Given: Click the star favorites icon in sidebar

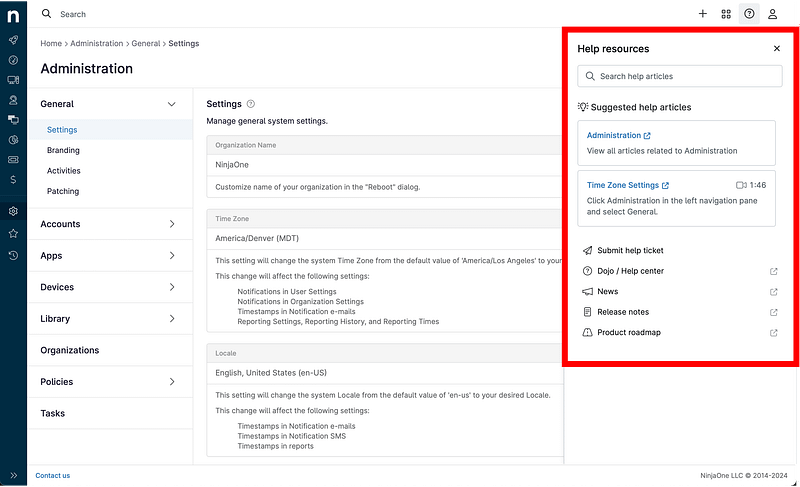Looking at the screenshot, I should coord(13,233).
